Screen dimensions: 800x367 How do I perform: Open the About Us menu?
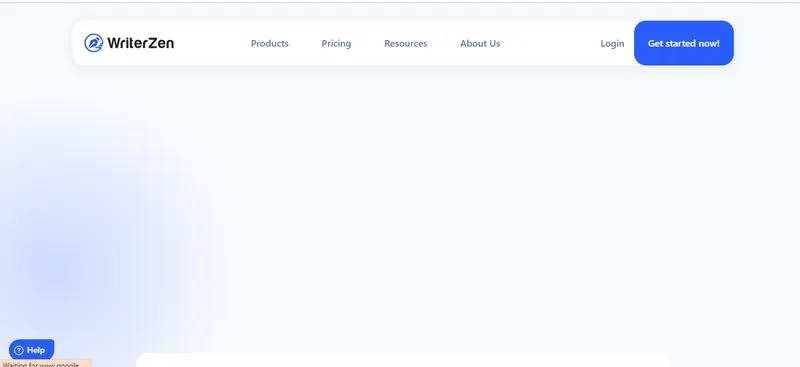coord(480,43)
